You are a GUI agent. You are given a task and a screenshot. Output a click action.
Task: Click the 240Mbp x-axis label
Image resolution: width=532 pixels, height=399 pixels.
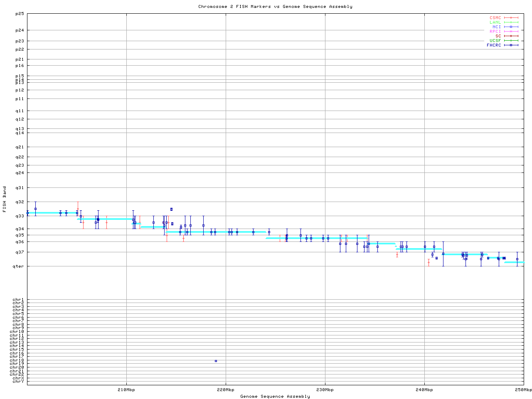(424, 390)
